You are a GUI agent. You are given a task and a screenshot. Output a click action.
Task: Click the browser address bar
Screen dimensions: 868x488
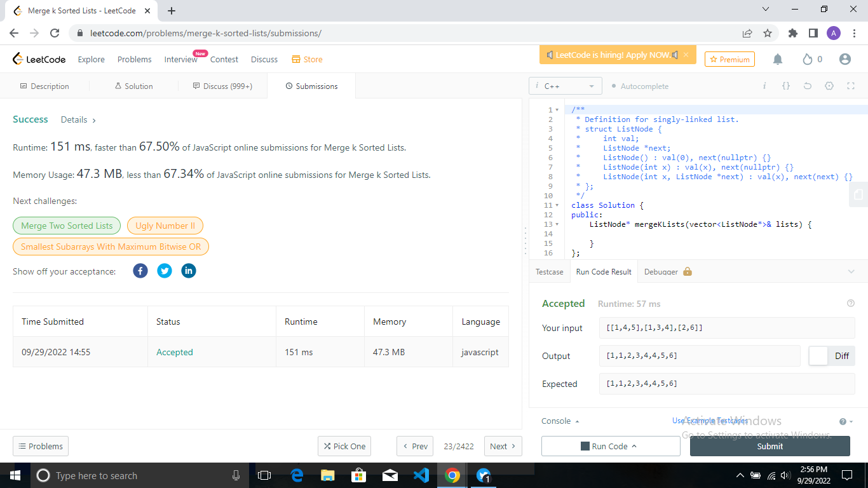pos(407,33)
